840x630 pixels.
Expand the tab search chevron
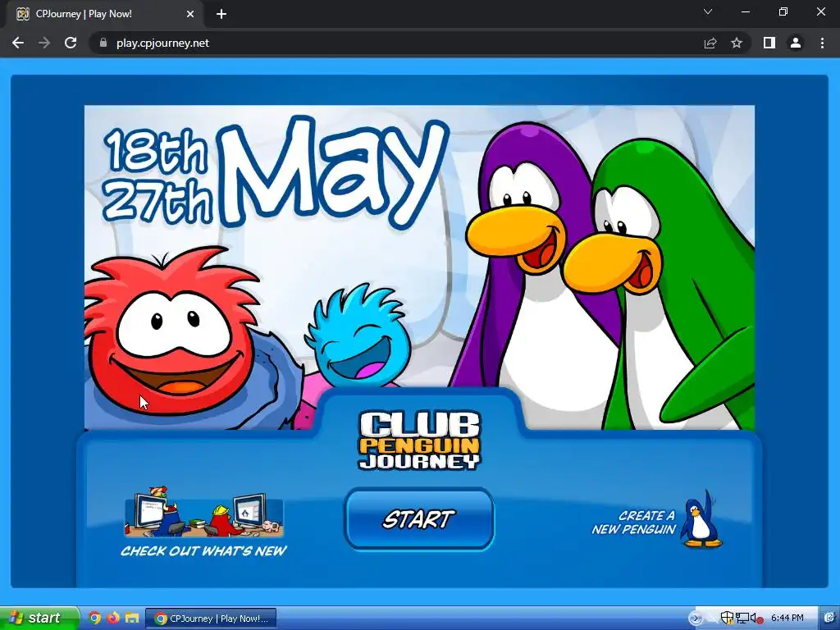coord(708,11)
